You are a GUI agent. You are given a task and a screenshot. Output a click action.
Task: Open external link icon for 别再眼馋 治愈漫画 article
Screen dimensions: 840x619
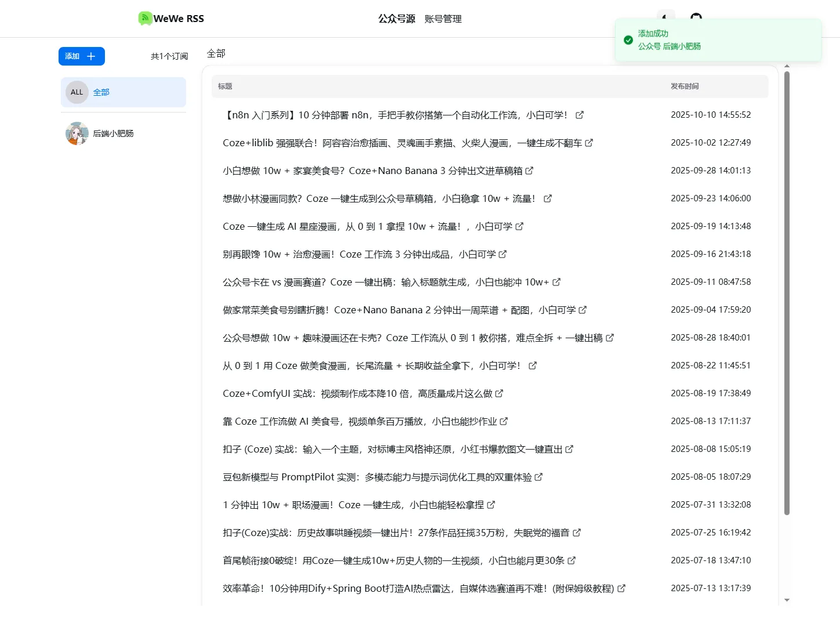[503, 254]
